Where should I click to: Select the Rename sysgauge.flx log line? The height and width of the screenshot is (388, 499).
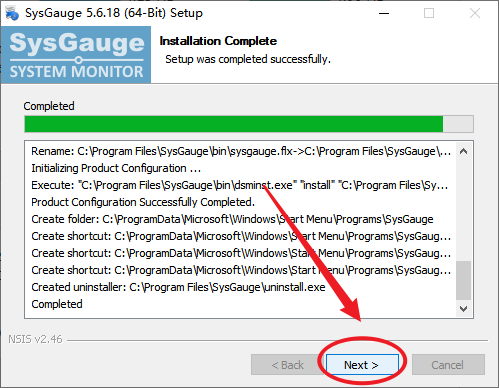click(x=241, y=151)
